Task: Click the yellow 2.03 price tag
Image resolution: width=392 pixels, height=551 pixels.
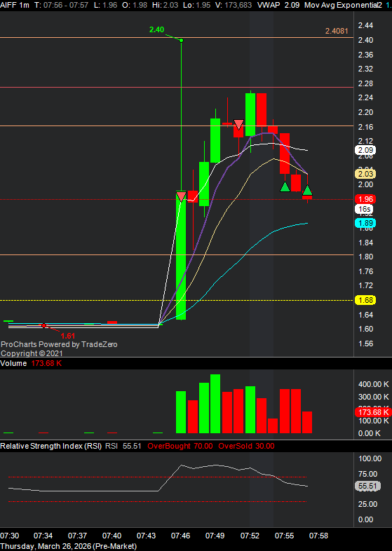Action: (365, 174)
